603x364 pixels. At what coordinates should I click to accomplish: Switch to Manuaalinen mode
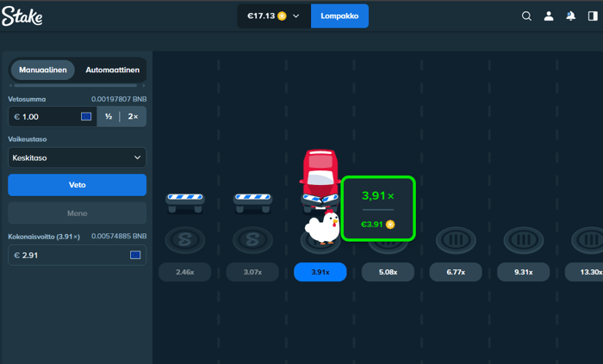(43, 70)
